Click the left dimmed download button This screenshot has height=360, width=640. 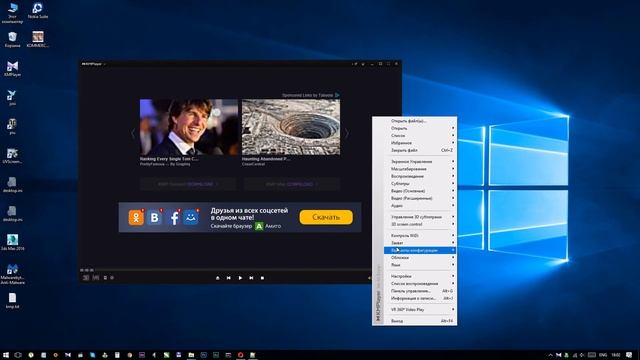(188, 184)
